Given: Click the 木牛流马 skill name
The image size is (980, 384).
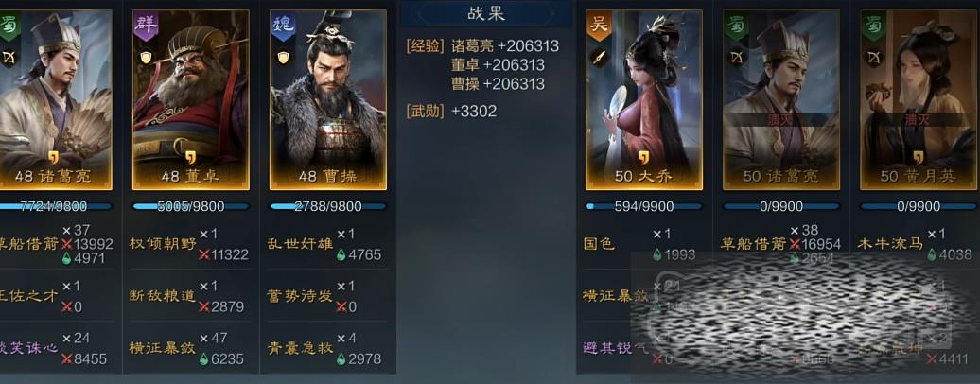Looking at the screenshot, I should [x=889, y=243].
